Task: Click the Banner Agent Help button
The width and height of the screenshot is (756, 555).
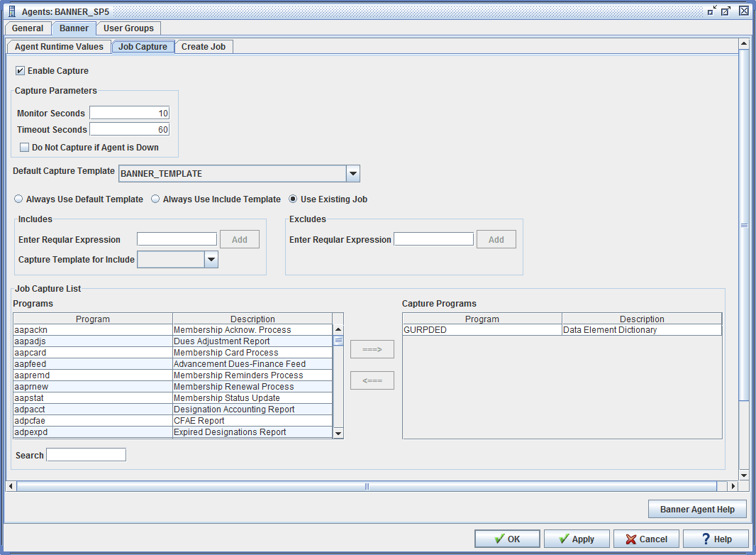Action: (697, 509)
